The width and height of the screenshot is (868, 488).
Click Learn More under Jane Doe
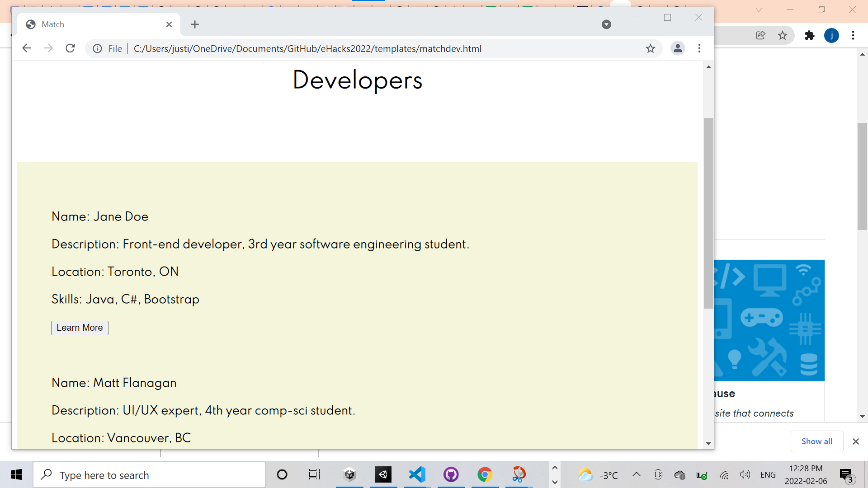point(80,328)
